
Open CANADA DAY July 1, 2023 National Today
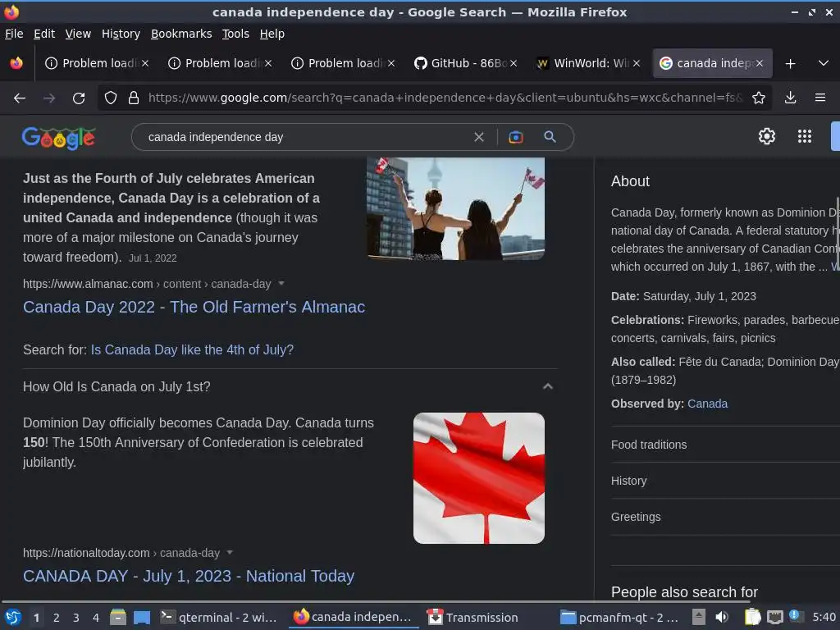pyautogui.click(x=189, y=576)
